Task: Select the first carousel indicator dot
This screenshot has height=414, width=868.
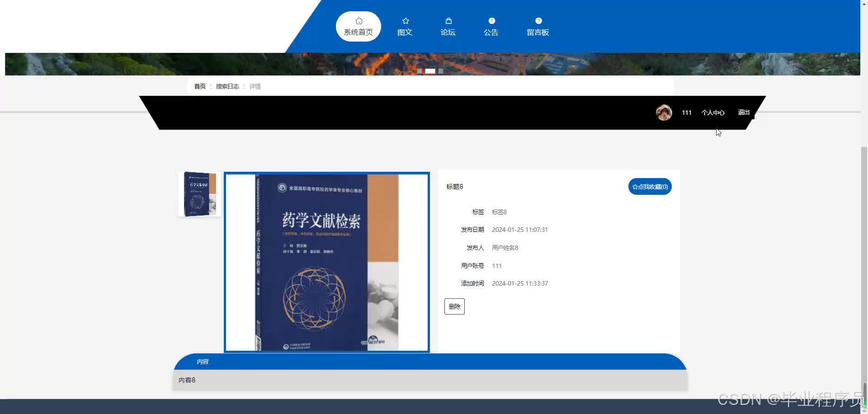Action: 420,71
